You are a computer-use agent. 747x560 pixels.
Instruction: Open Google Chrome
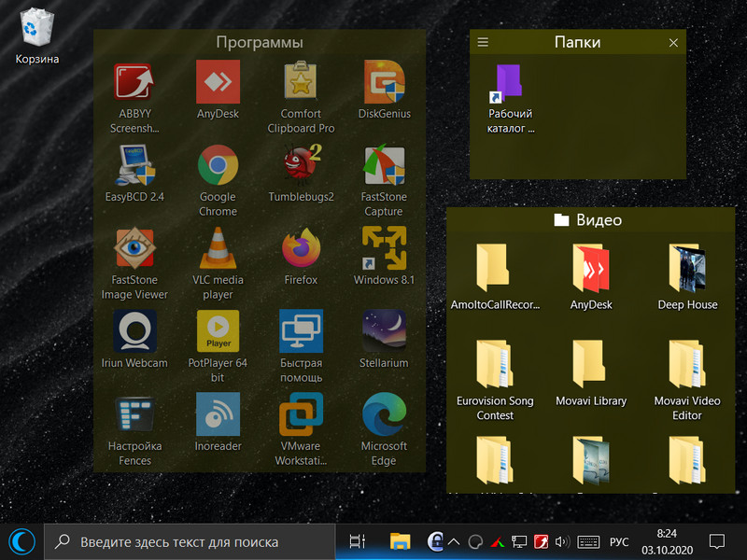[x=218, y=180]
